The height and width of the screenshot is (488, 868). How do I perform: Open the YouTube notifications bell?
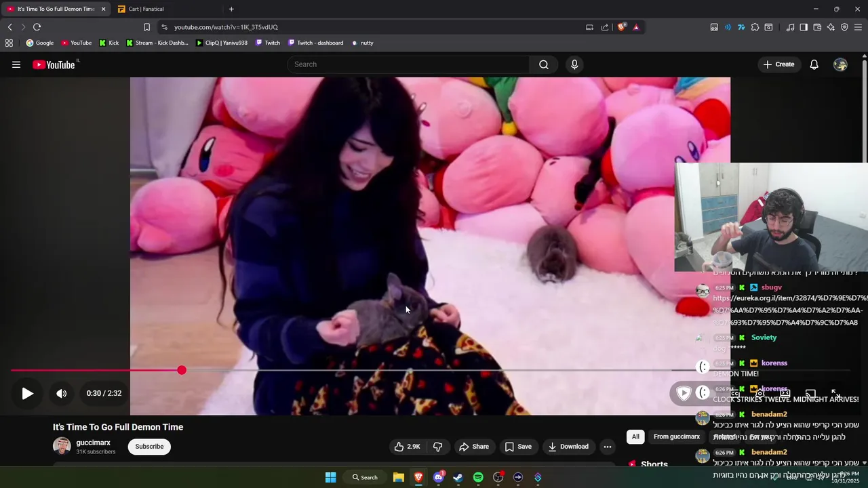click(814, 64)
